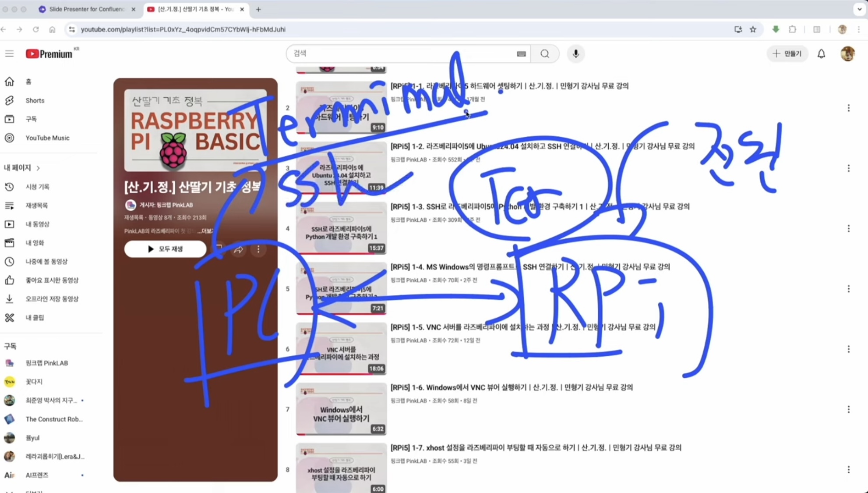Click the share playlist arrow icon
Image resolution: width=868 pixels, height=493 pixels.
238,249
